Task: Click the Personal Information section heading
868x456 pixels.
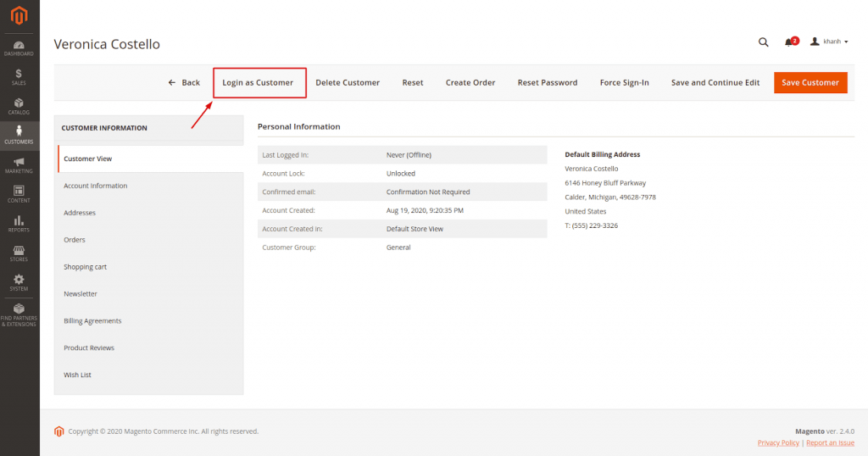Action: pyautogui.click(x=299, y=127)
